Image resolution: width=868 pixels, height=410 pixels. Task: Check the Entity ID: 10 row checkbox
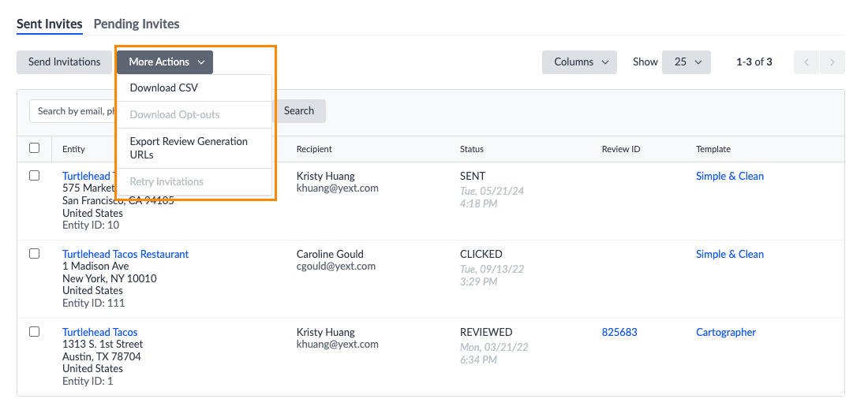point(34,175)
